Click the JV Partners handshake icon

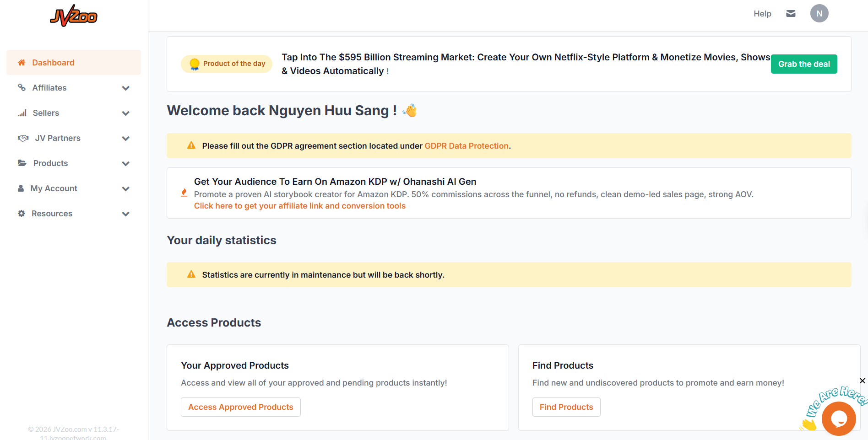pyautogui.click(x=23, y=138)
